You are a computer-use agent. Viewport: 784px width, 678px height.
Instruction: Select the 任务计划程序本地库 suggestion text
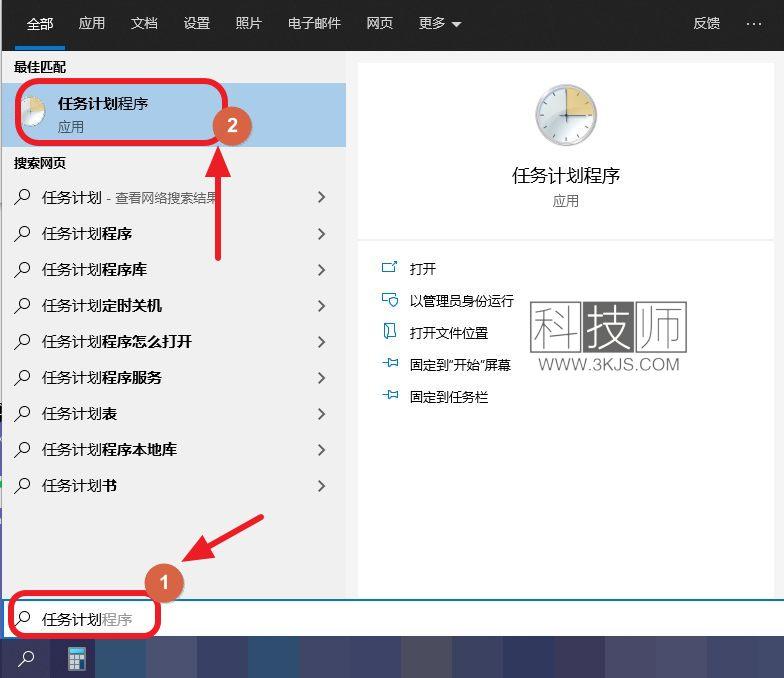coord(110,450)
